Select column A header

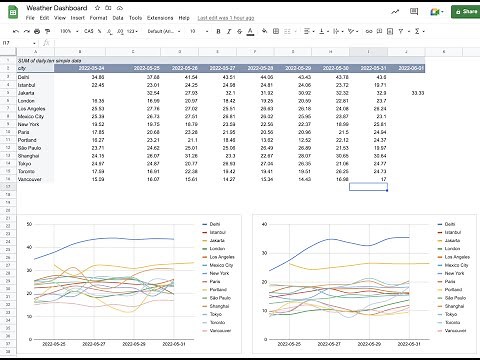35,52
